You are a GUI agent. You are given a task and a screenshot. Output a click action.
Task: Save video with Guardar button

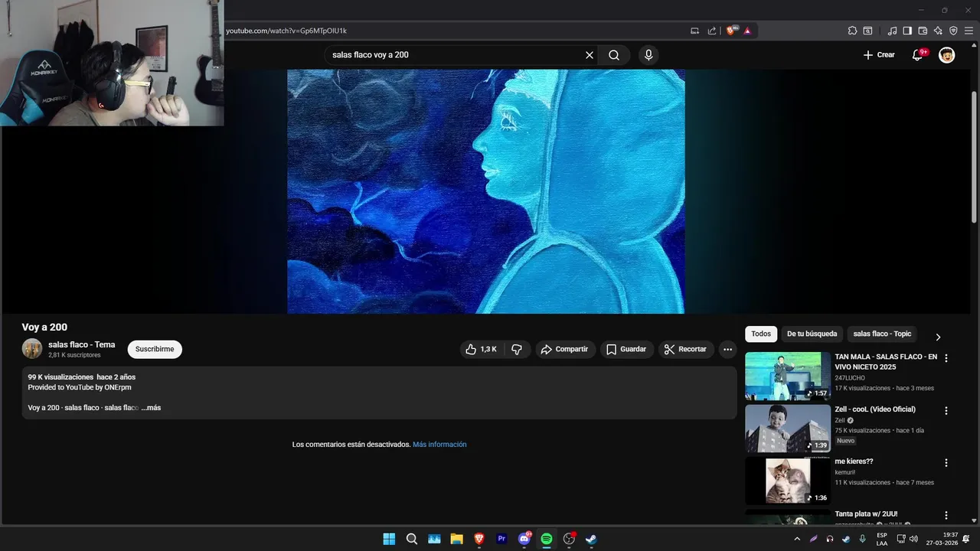[x=626, y=349]
